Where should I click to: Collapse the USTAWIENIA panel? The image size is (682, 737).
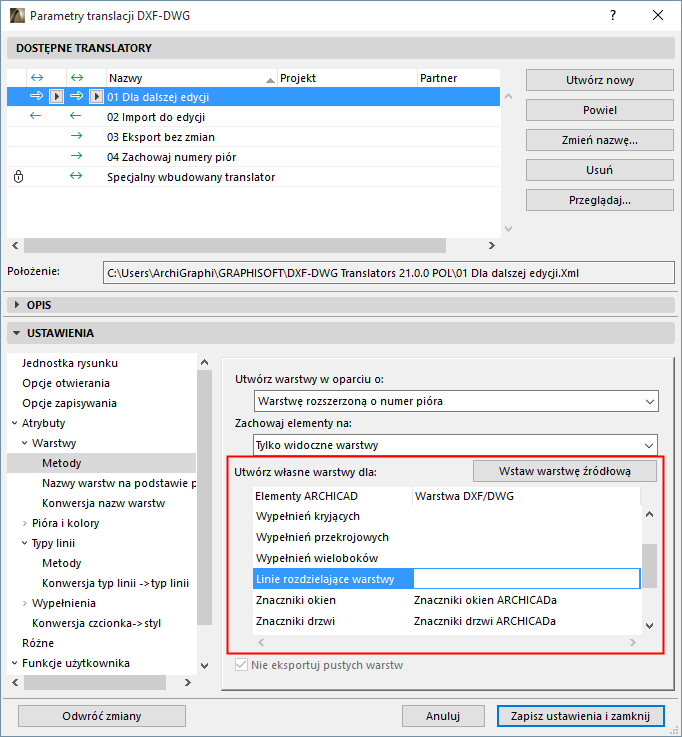17,333
